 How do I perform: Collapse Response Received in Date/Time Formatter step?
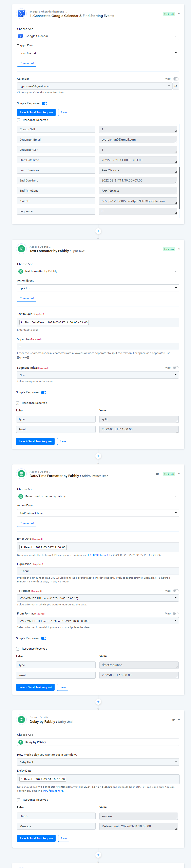pos(18,649)
